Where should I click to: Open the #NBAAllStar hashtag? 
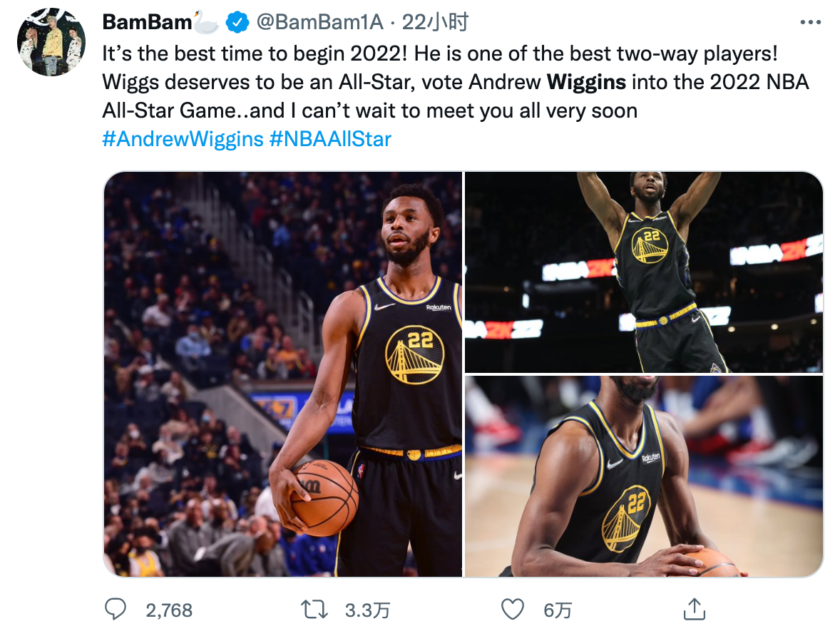(x=330, y=138)
